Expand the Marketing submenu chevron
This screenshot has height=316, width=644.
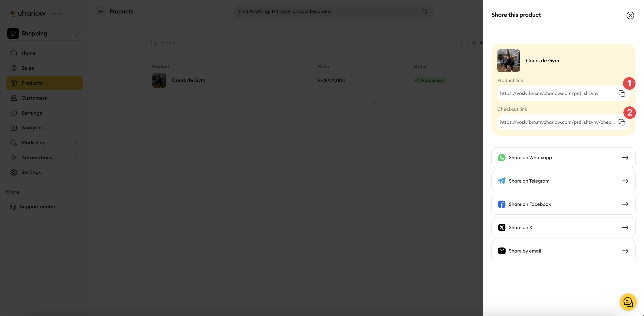click(x=76, y=143)
